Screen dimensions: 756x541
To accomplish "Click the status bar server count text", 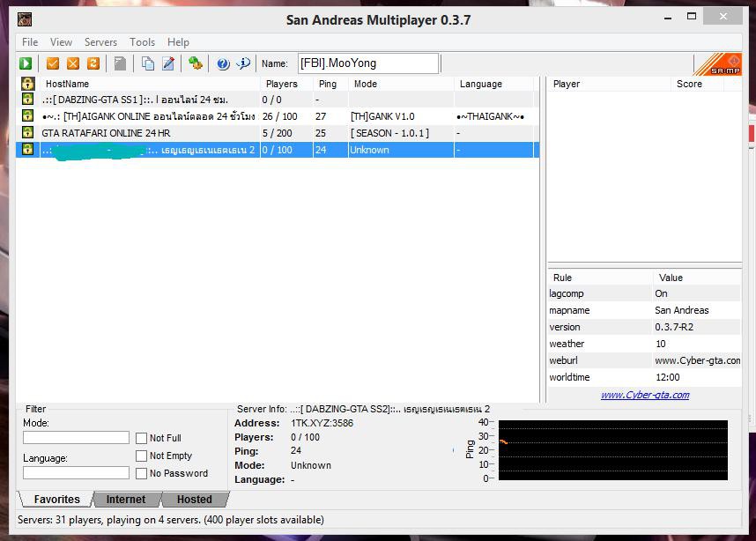I will [x=171, y=520].
